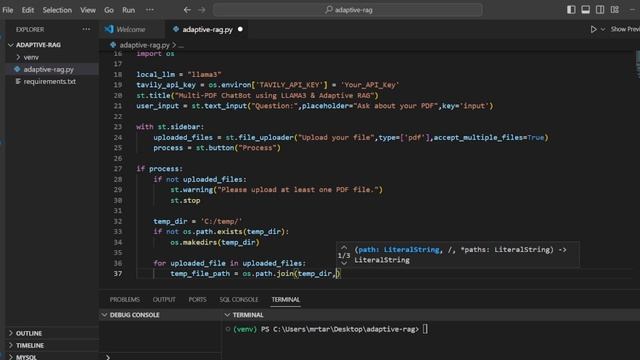Go back with left arrow

[187, 10]
